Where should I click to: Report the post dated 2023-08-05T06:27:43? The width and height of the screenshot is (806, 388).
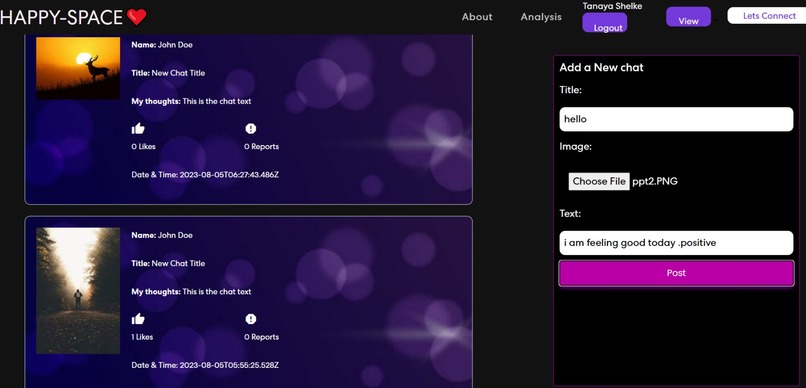251,128
